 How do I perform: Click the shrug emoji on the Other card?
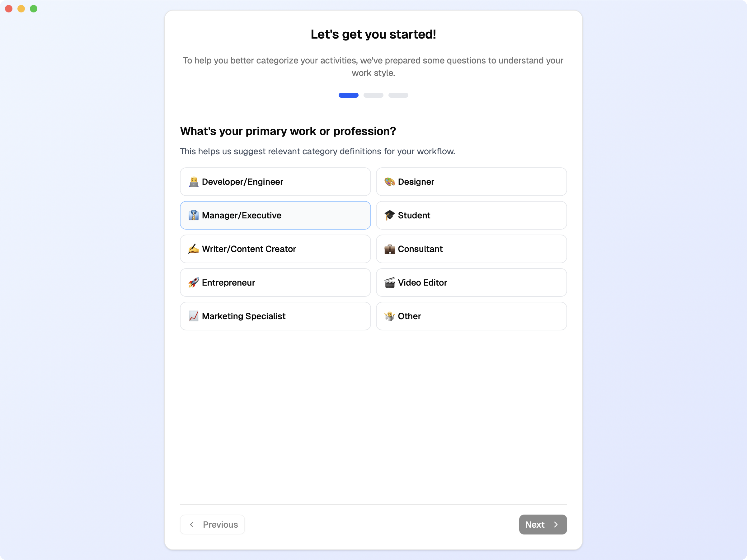tap(390, 316)
